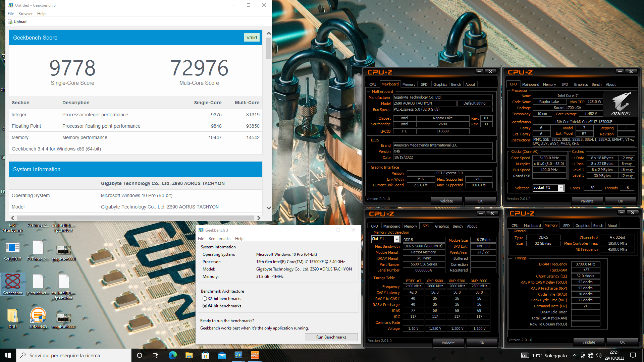Open network icon in system tray
644x362 pixels.
(591, 355)
